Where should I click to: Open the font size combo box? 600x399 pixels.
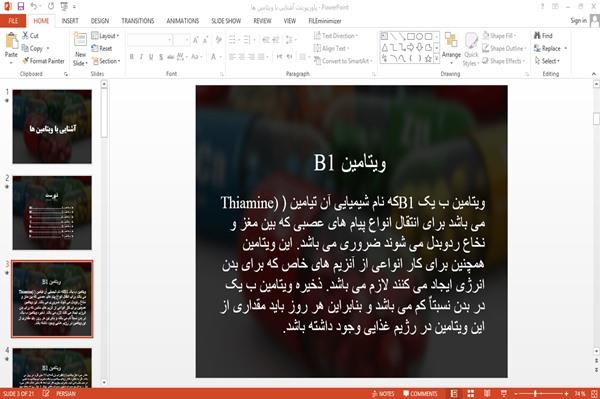pyautogui.click(x=181, y=40)
